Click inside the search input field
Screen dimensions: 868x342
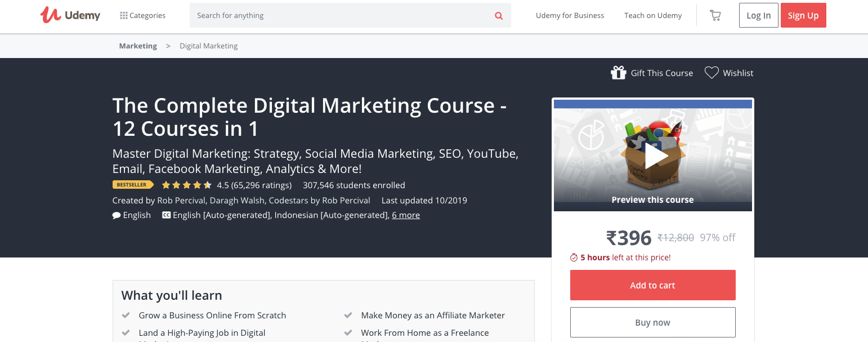(338, 15)
